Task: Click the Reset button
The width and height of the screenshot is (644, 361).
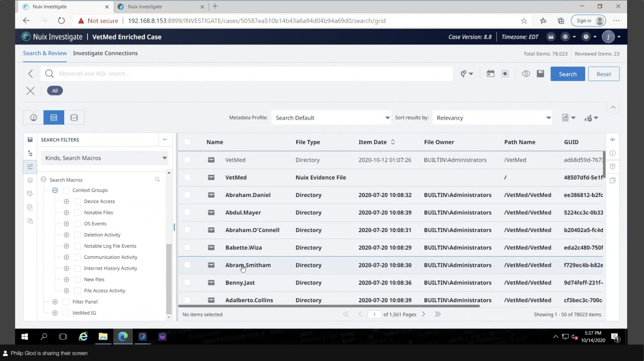Action: point(604,74)
